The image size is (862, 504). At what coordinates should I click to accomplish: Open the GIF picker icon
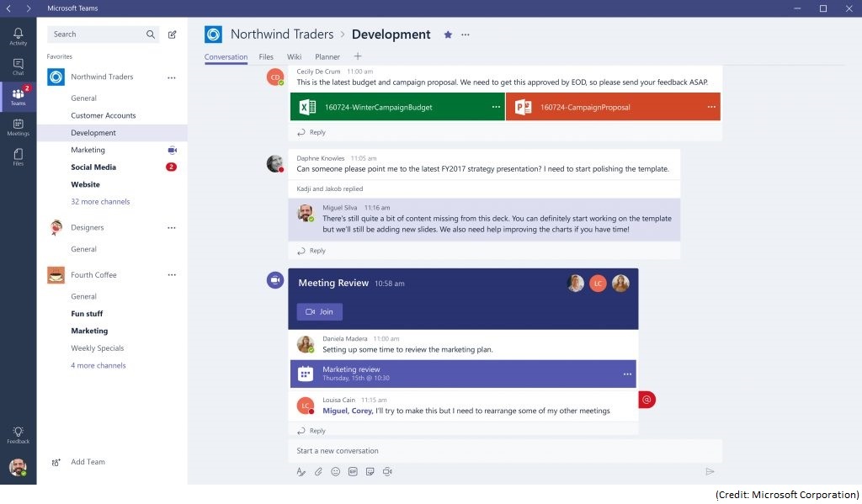click(x=353, y=471)
